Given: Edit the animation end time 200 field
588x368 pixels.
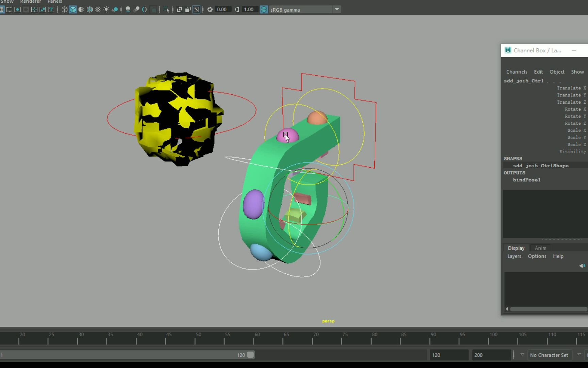Looking at the screenshot, I should (491, 355).
